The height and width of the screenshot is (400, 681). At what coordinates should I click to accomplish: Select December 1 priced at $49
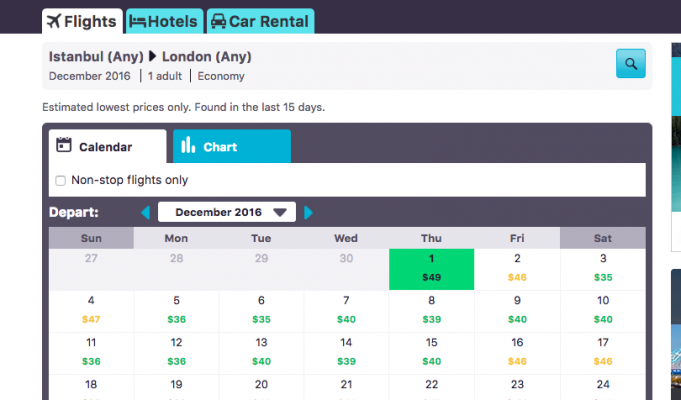tap(431, 268)
